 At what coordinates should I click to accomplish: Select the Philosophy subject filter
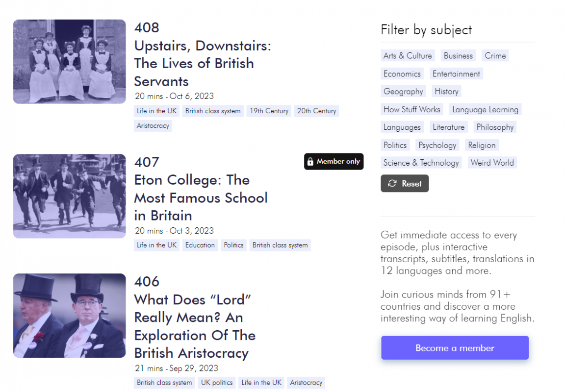tap(495, 127)
